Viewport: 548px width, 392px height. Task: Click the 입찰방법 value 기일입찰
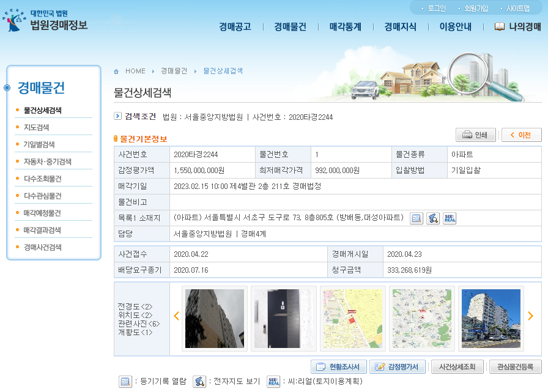(x=466, y=171)
